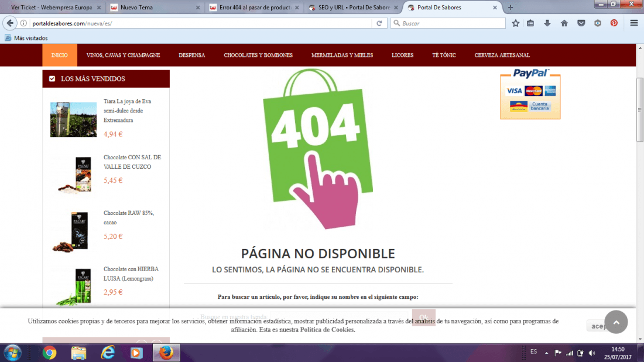644x362 pixels.
Task: Click the Pinterest toolbar button
Action: click(x=614, y=23)
